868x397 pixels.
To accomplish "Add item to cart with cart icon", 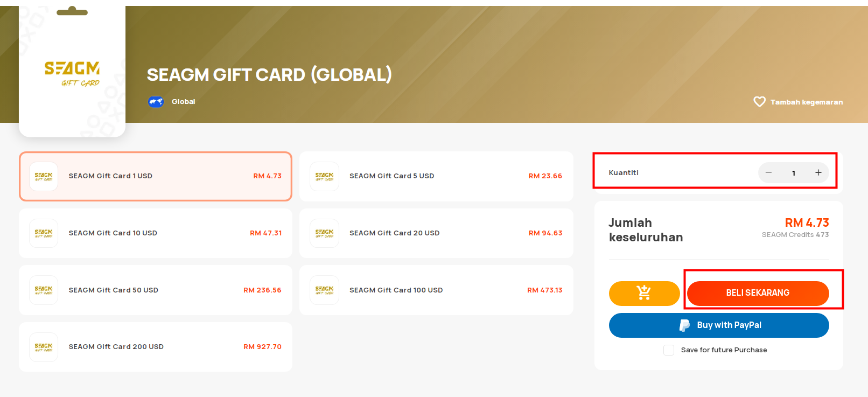I will point(644,293).
